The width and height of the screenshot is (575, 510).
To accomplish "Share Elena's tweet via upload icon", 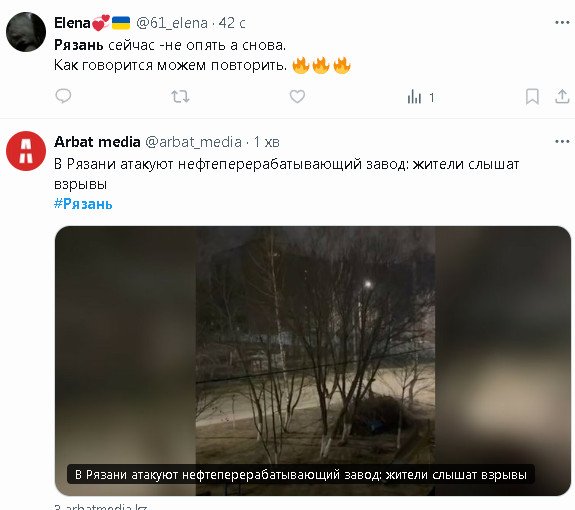I will (562, 96).
